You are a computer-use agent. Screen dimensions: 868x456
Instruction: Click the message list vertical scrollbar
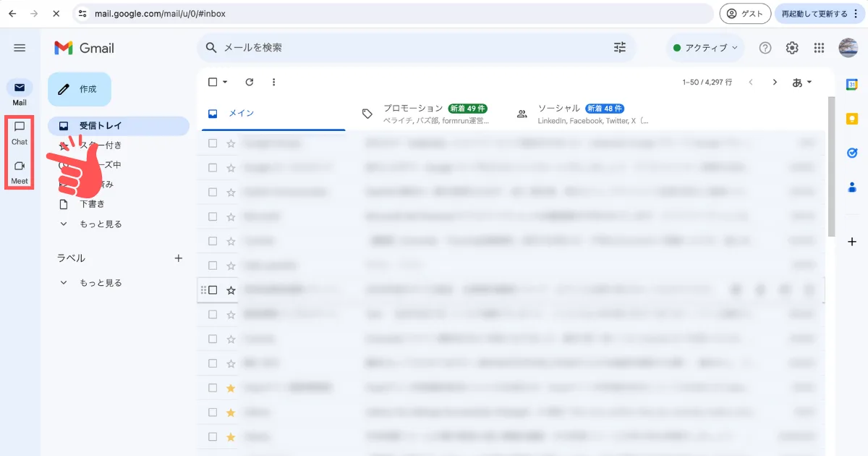830,166
